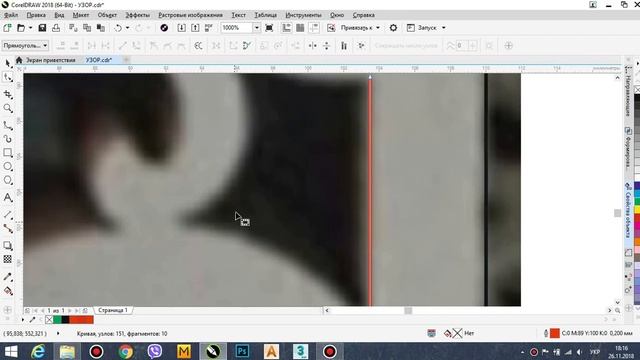Click the Print icon
The width and height of the screenshot is (640, 360).
click(56, 28)
